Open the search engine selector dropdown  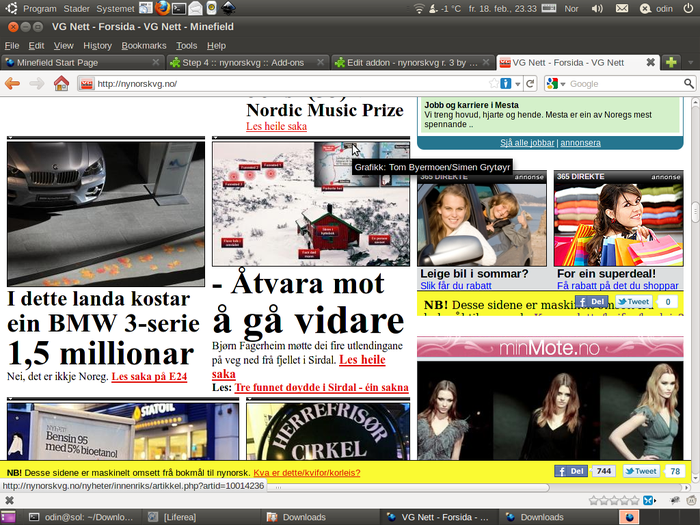click(563, 84)
